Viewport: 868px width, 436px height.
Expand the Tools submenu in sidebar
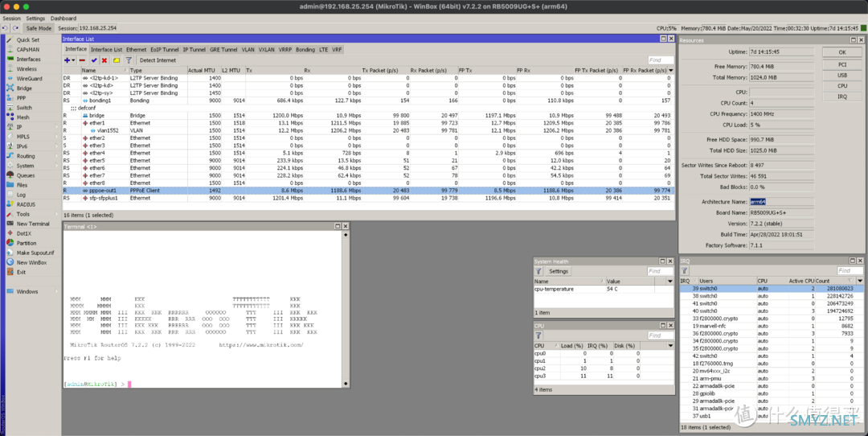[56, 214]
